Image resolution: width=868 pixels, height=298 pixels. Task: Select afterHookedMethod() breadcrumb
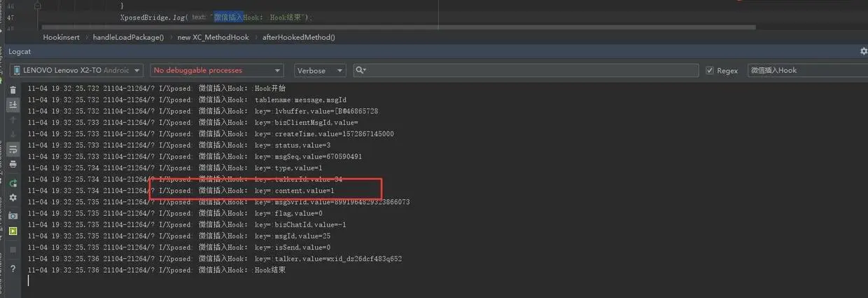299,37
